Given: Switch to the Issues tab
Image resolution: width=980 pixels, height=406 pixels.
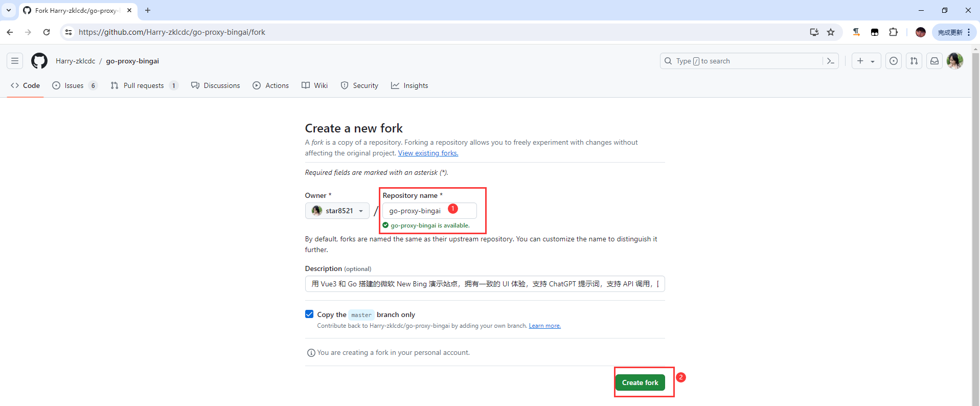Looking at the screenshot, I should 75,85.
